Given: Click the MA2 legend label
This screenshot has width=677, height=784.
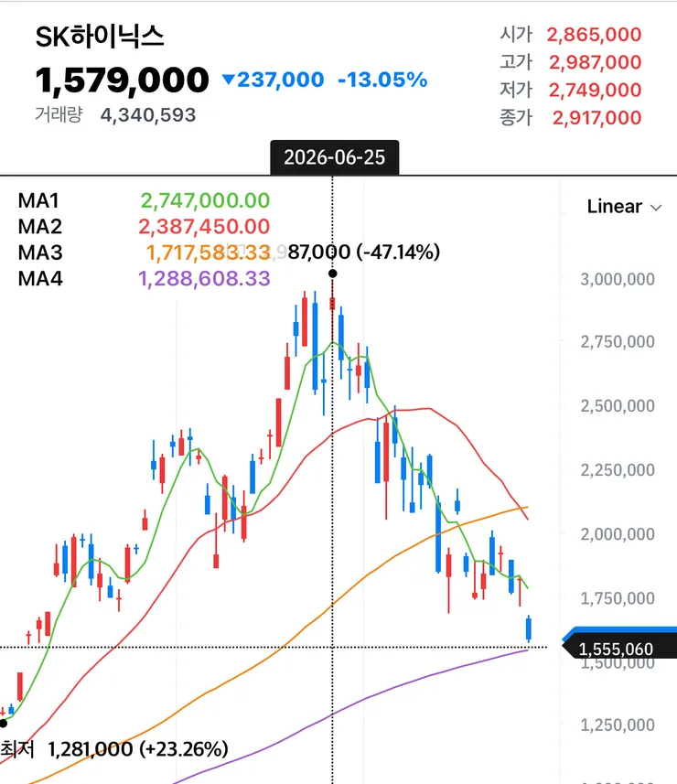Looking at the screenshot, I should pos(40,227).
